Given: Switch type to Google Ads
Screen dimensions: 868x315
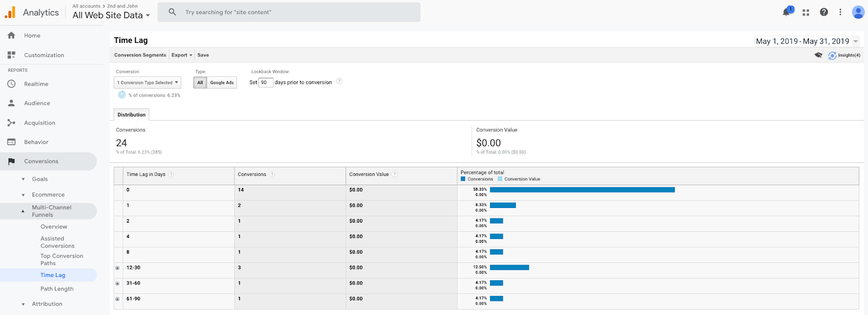Looking at the screenshot, I should click(x=222, y=83).
